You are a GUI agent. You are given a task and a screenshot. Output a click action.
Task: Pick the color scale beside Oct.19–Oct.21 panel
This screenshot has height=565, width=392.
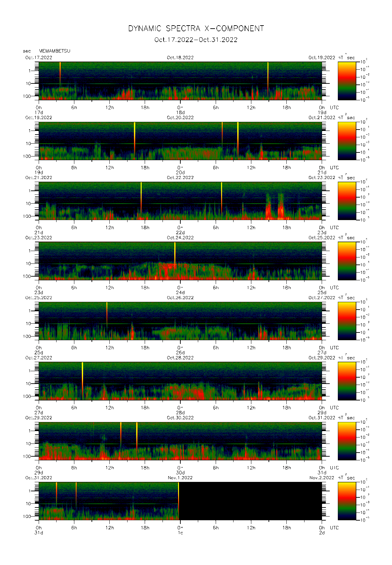[x=347, y=141]
